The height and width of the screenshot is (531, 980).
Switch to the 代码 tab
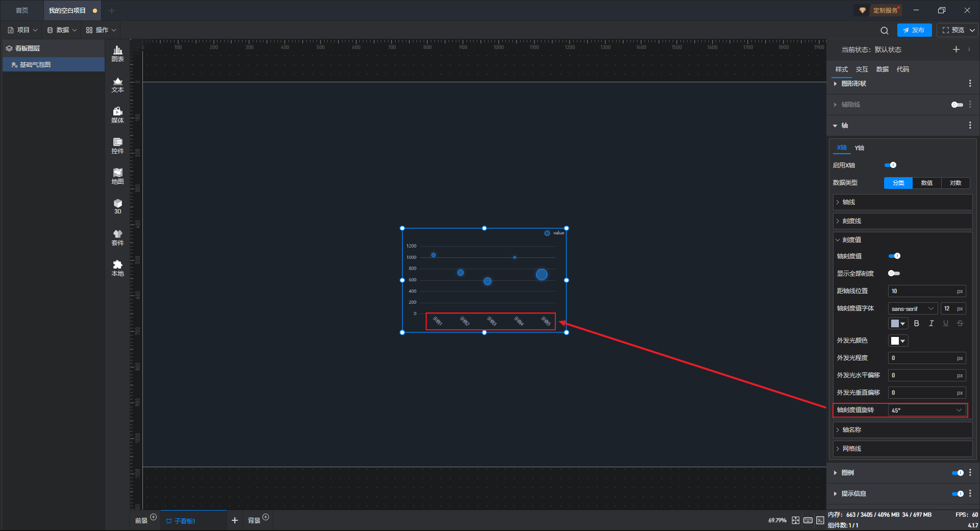[903, 69]
